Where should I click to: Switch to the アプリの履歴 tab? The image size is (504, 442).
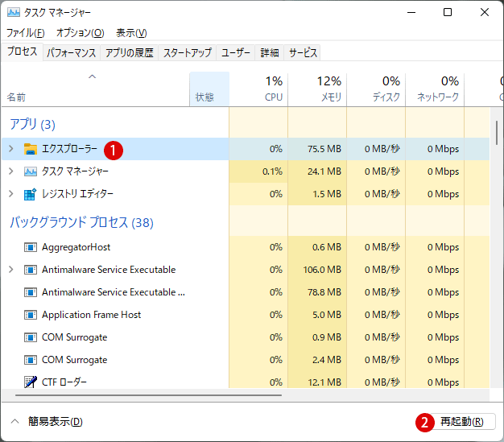coord(129,52)
